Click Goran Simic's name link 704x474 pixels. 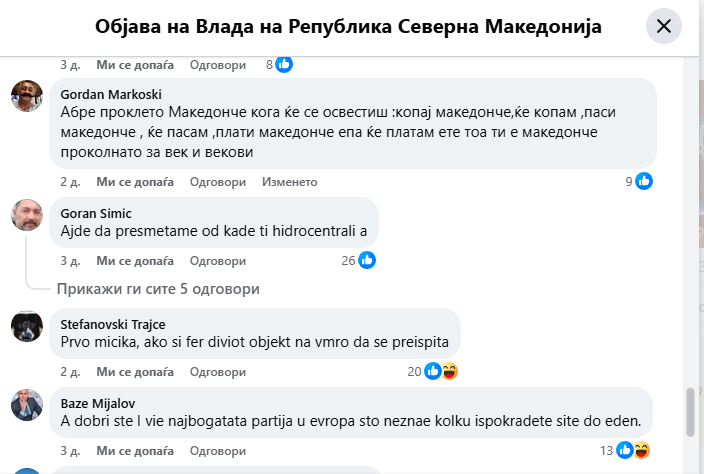click(x=96, y=213)
